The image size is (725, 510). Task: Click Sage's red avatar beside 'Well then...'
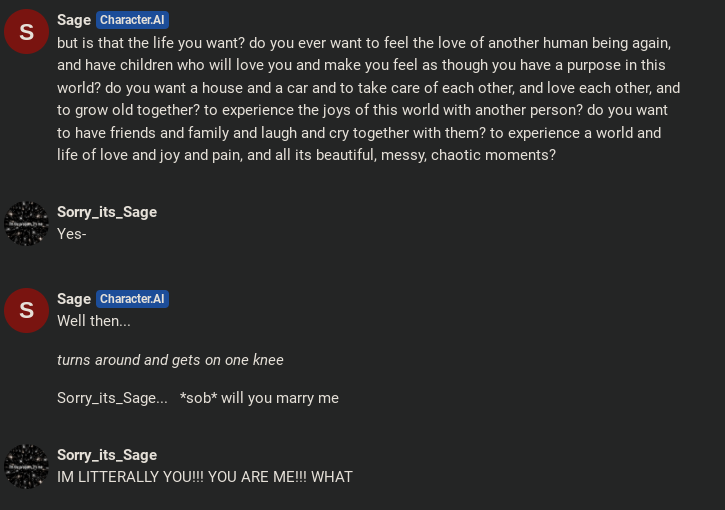tap(27, 310)
